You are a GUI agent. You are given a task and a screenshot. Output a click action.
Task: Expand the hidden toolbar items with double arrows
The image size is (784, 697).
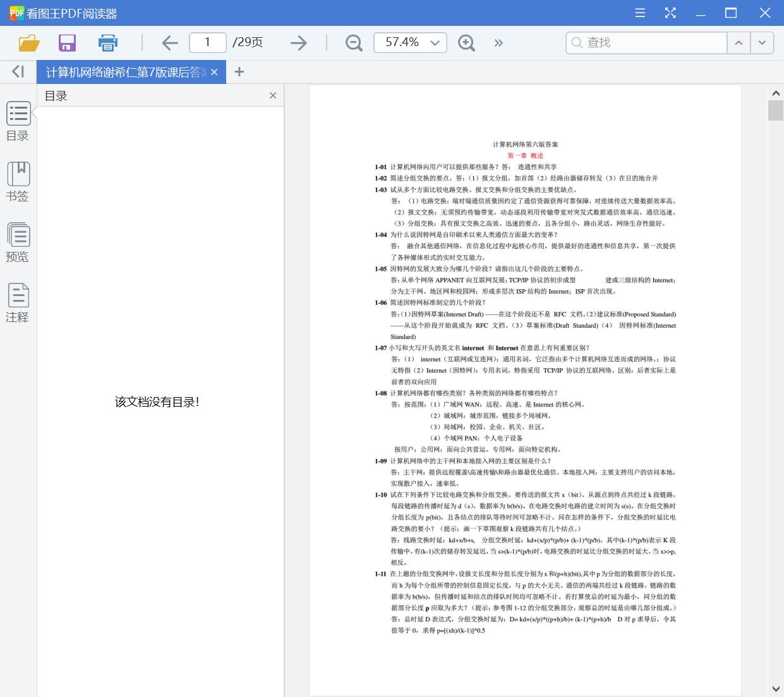click(x=498, y=42)
